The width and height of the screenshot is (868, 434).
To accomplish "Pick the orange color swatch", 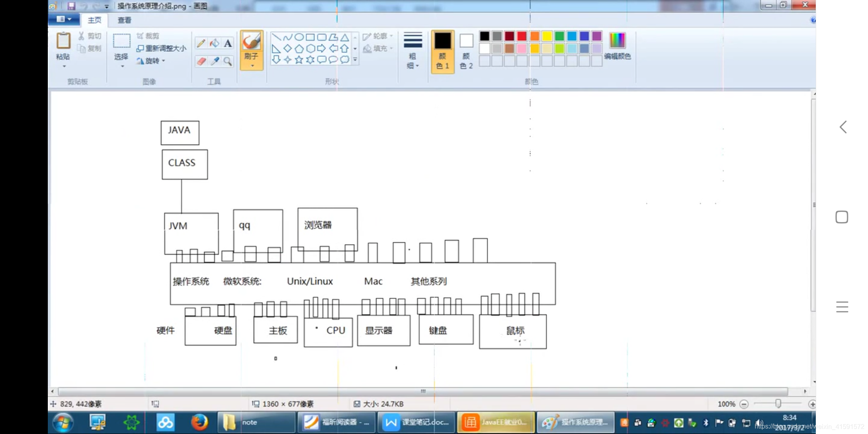I will pyautogui.click(x=534, y=36).
